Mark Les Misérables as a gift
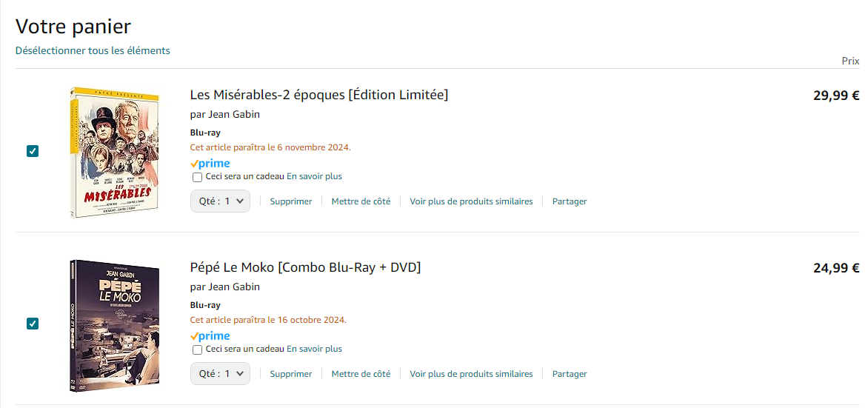Screen dimensions: 868x408 click(x=197, y=177)
